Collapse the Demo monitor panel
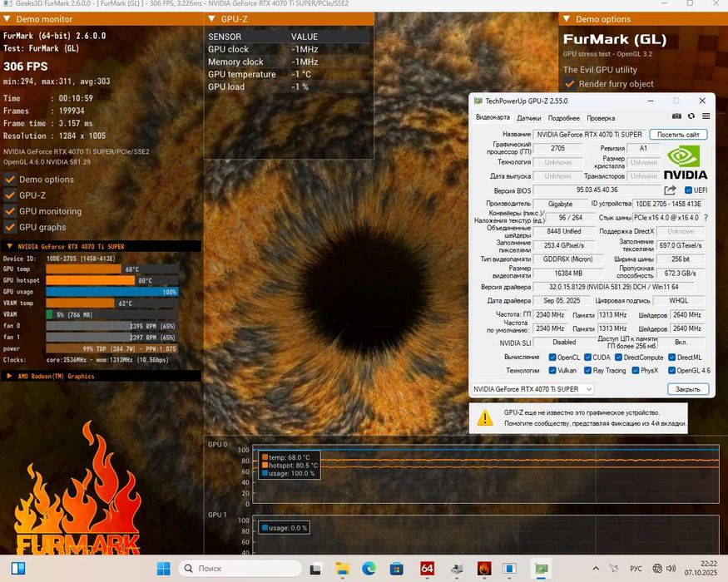Screen dimensions: 728x582 (7, 19)
